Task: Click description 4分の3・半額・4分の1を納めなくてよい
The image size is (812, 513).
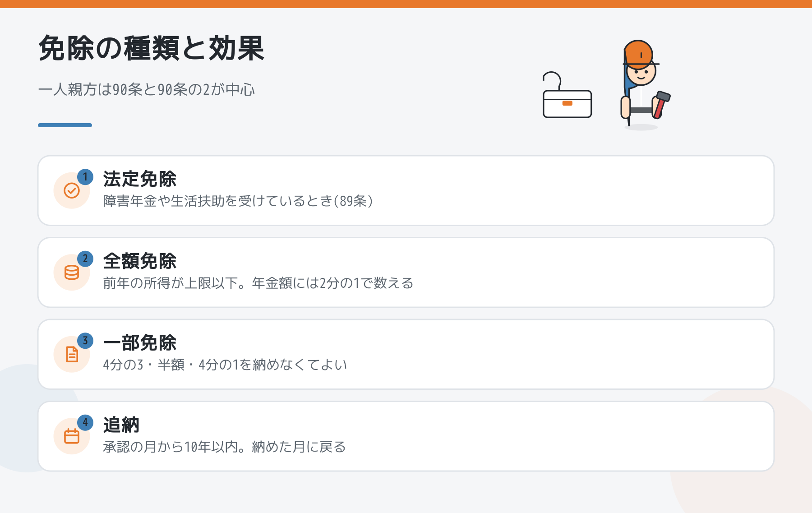Action: [x=225, y=365]
